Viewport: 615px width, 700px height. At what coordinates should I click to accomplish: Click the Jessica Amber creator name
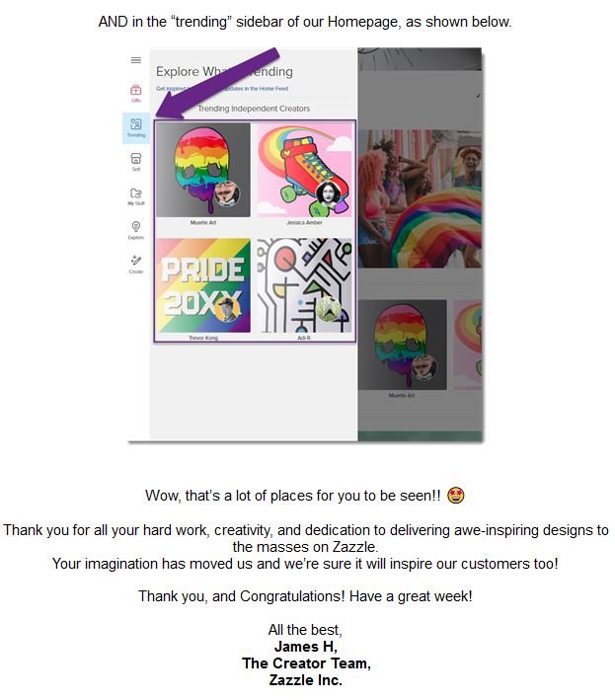click(x=304, y=222)
